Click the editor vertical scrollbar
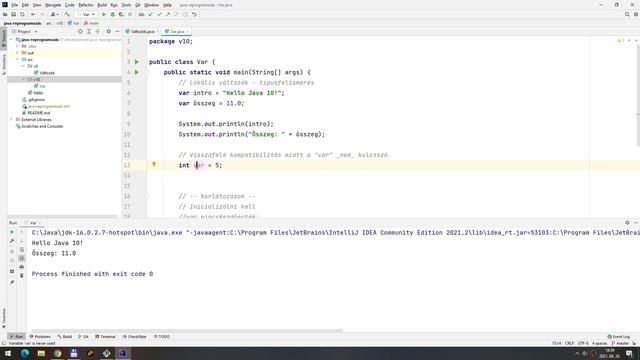 (638, 95)
